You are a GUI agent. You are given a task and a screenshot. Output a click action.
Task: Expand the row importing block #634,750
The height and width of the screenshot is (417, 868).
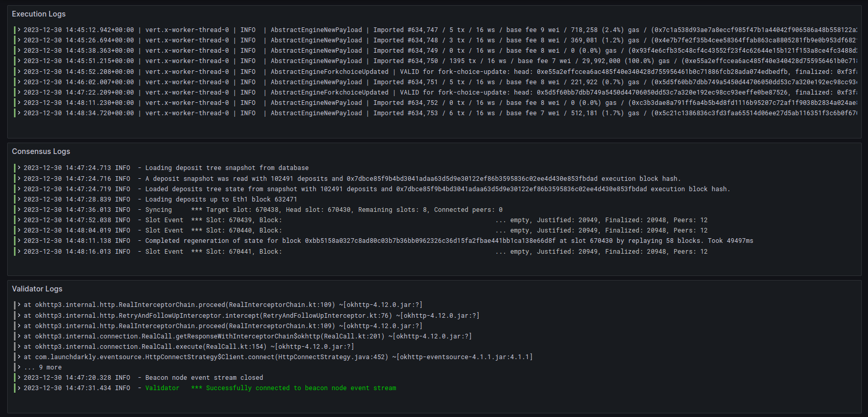pos(19,61)
